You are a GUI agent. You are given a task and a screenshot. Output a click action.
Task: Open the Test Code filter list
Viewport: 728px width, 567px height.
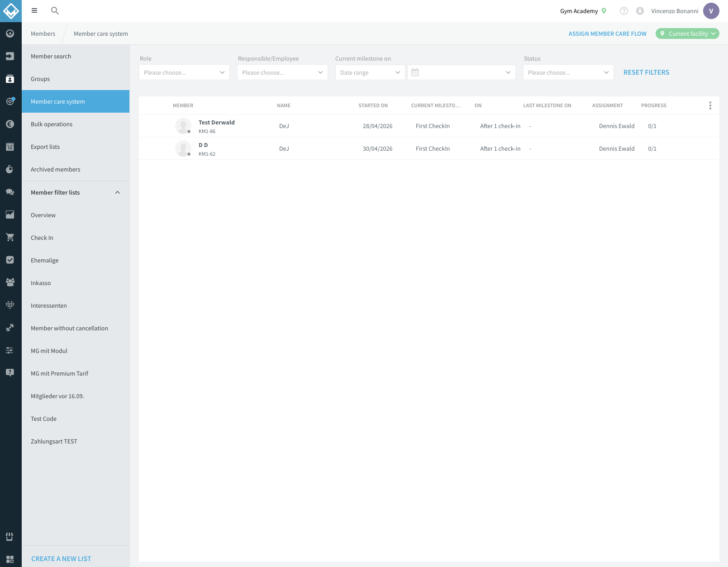coord(76,419)
